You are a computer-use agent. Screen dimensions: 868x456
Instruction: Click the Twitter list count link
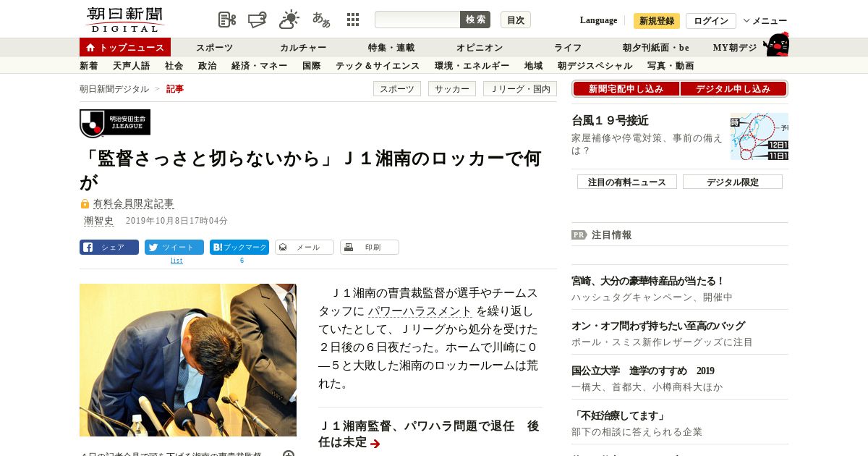[x=176, y=261]
